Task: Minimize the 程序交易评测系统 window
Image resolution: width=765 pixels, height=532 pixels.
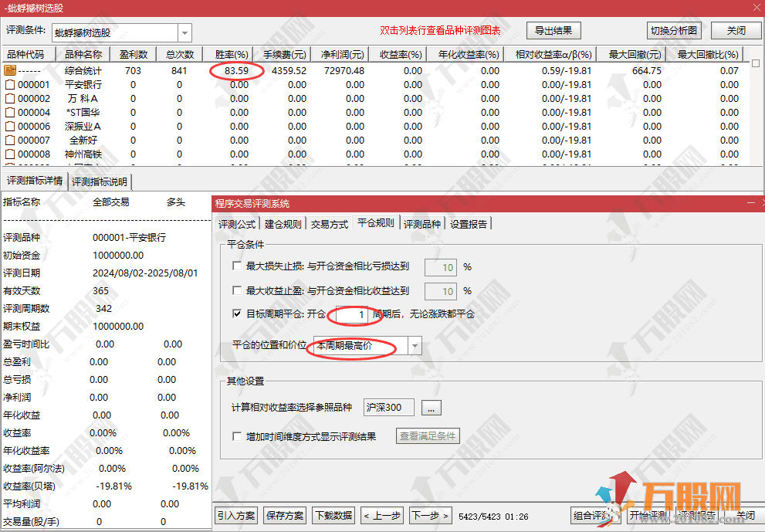Action: (x=750, y=203)
